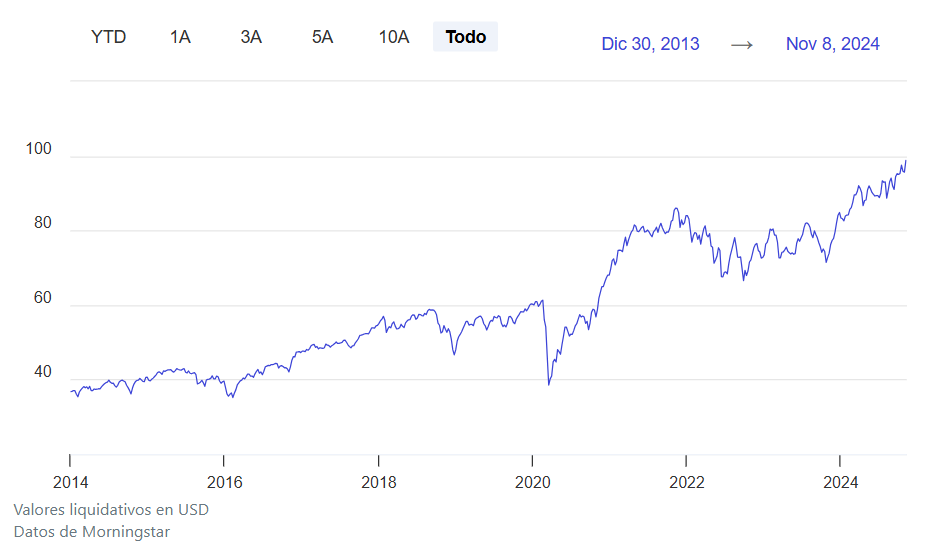Image resolution: width=943 pixels, height=550 pixels.
Task: Switch chart to 1A range
Action: coord(180,37)
